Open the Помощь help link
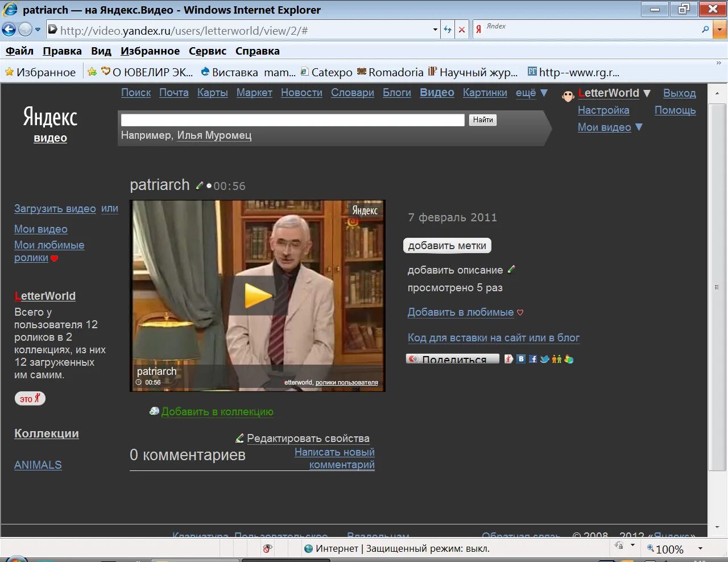The width and height of the screenshot is (728, 562). click(675, 110)
